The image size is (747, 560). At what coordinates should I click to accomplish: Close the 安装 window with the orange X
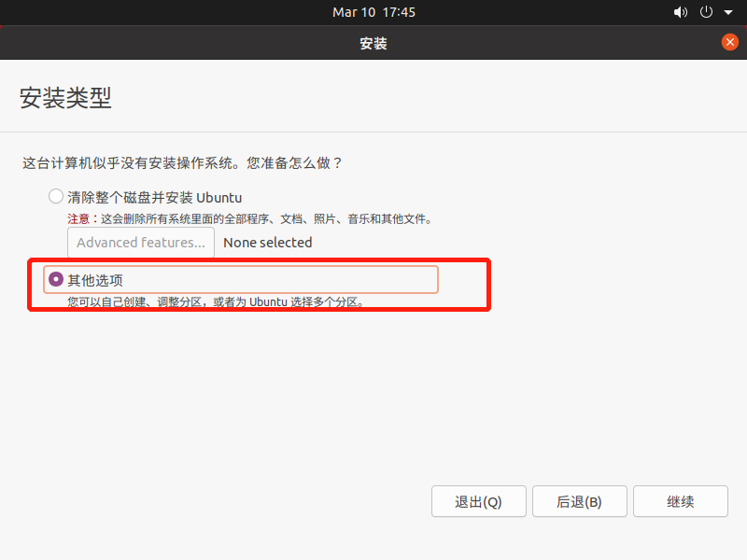[730, 42]
